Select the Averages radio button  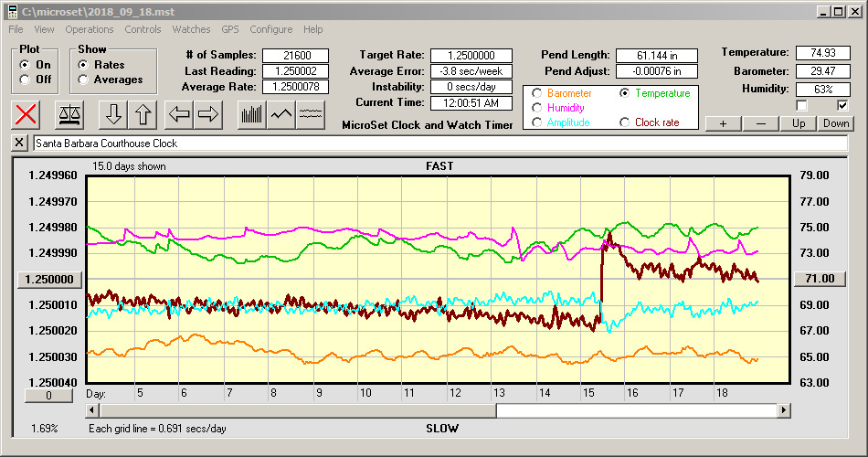click(84, 80)
